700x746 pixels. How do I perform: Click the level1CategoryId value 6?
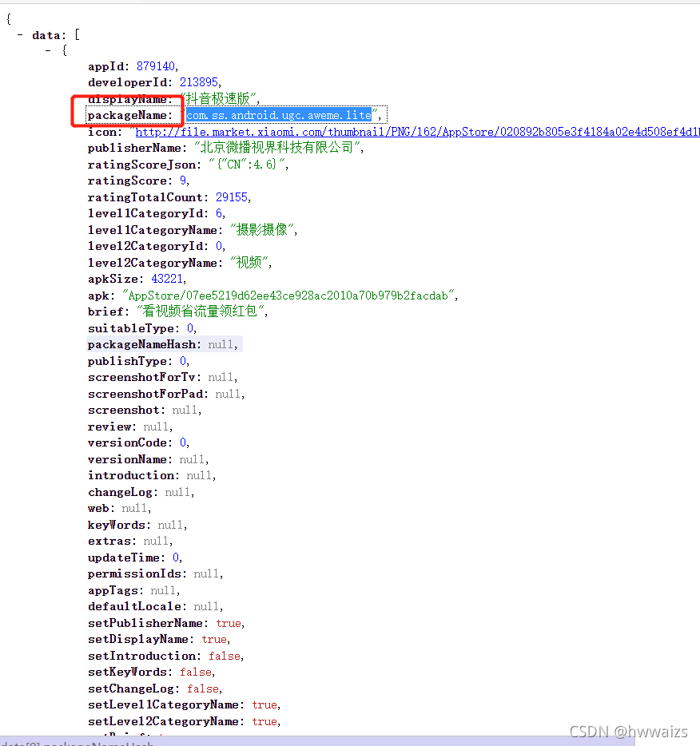(x=219, y=213)
